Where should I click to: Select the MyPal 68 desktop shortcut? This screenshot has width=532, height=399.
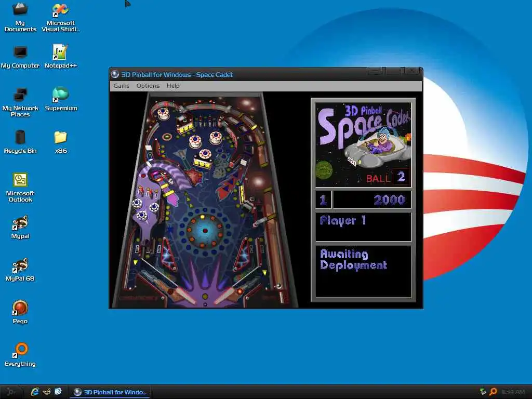tap(20, 270)
